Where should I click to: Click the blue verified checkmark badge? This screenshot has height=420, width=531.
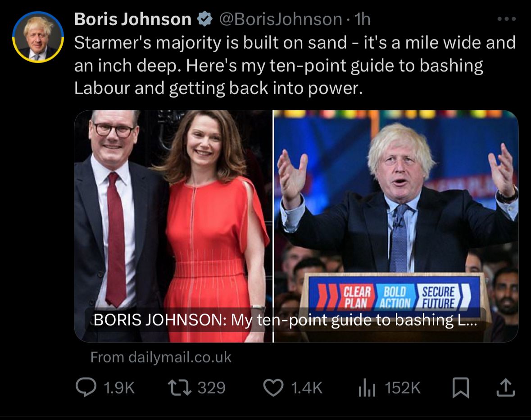[205, 19]
